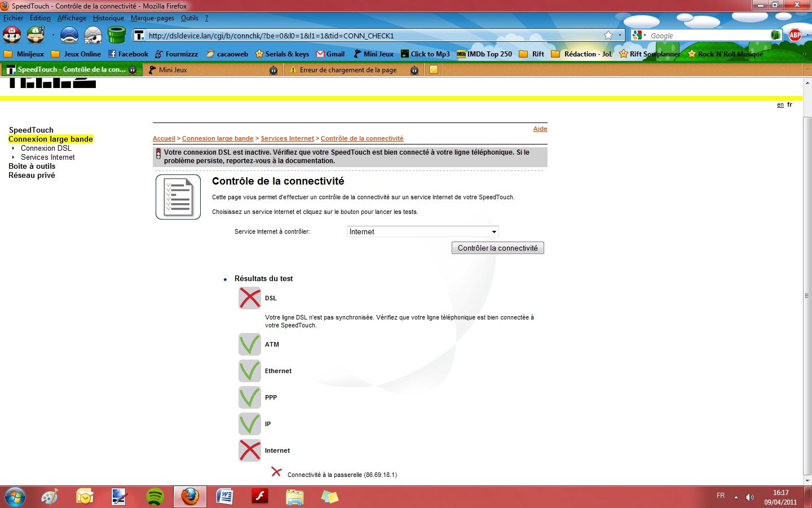Screen dimensions: 812x508
Task: Open Spotify from the taskbar
Action: (x=155, y=497)
